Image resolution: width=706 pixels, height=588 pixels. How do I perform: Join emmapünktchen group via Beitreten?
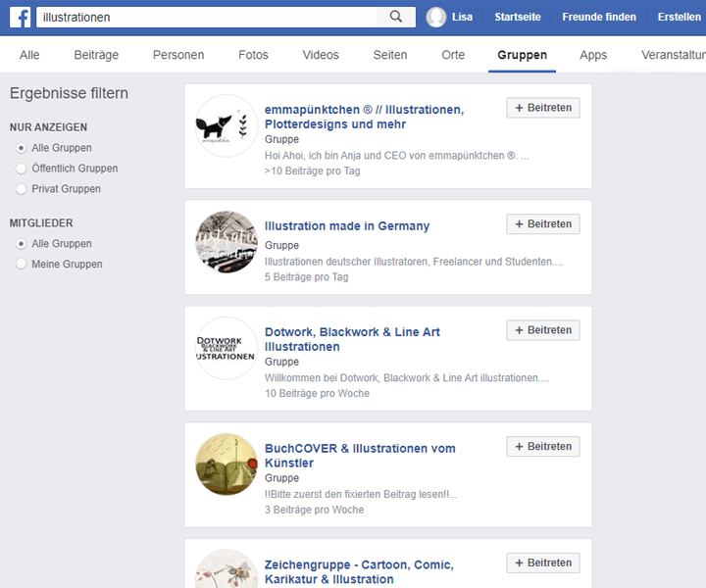(543, 108)
